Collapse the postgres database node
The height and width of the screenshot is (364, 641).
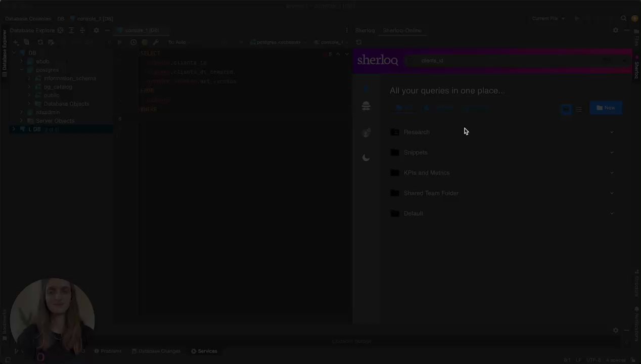pyautogui.click(x=22, y=70)
